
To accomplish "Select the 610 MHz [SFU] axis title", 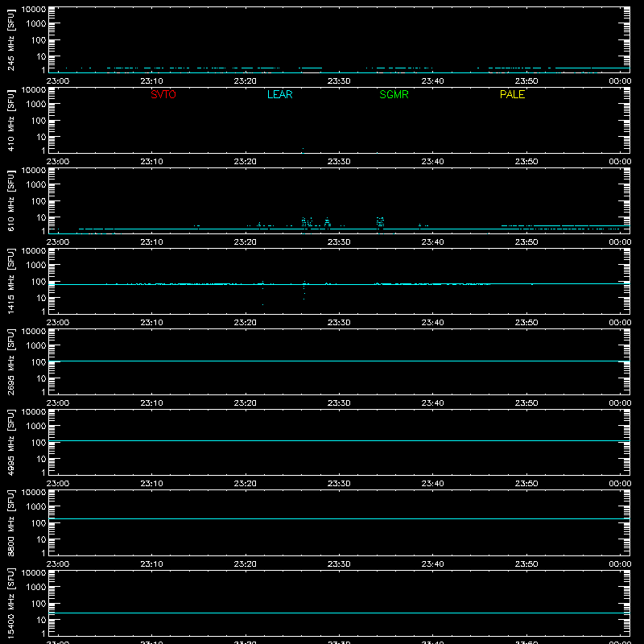I will click(10, 201).
